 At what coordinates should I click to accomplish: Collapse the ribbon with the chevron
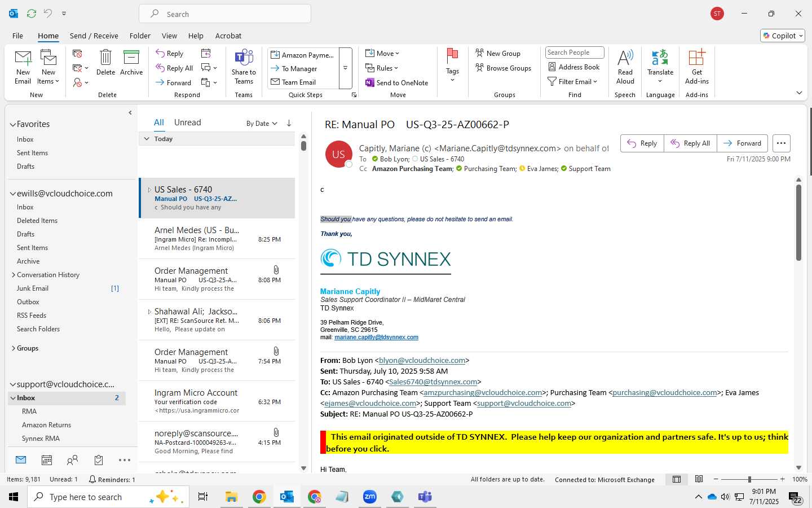[x=799, y=93]
